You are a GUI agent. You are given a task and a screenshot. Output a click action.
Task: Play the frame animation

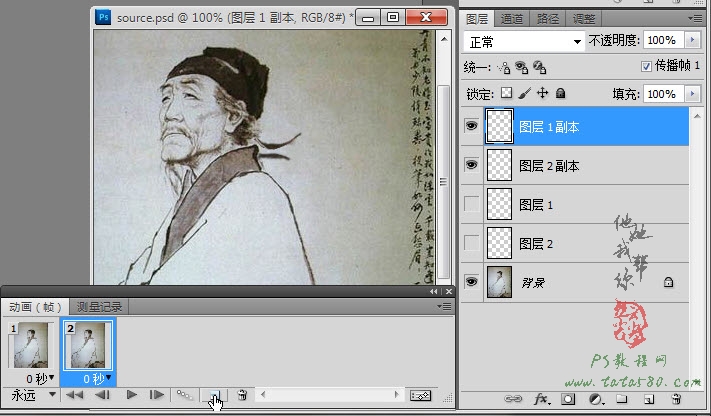[x=131, y=395]
